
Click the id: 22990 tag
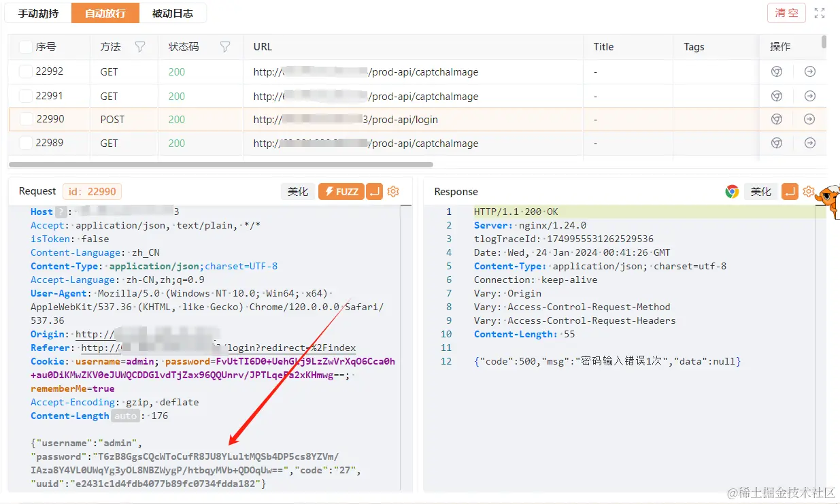click(92, 192)
